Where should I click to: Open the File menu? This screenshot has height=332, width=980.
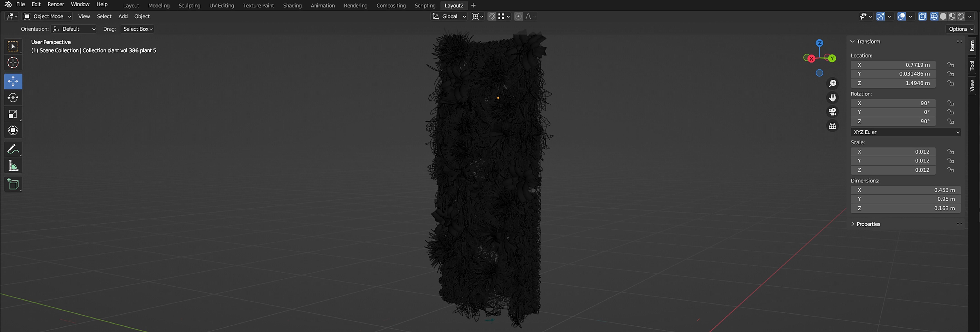click(21, 4)
